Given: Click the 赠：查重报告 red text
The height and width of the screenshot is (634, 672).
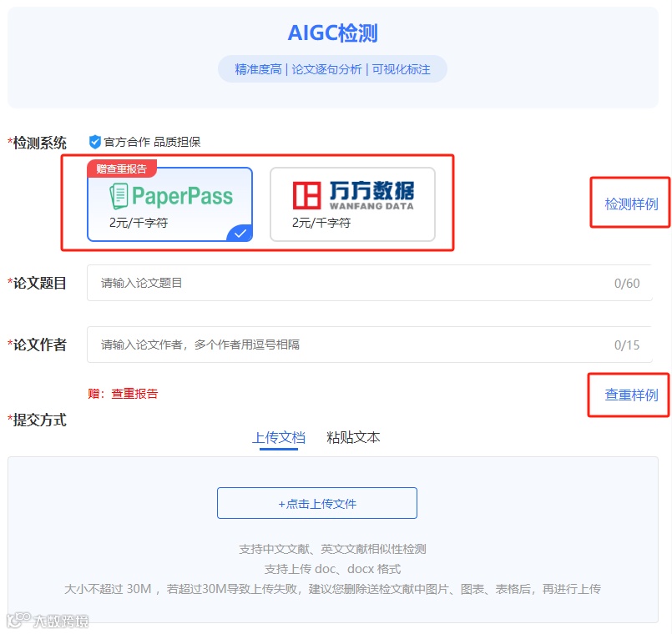Looking at the screenshot, I should (123, 394).
